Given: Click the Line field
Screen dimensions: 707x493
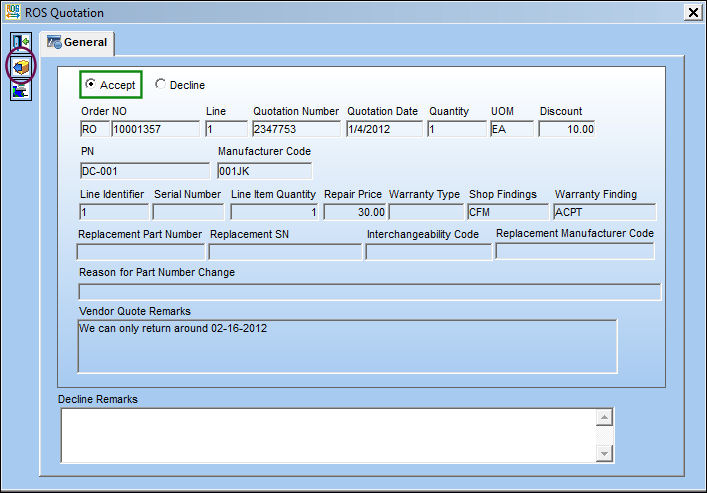Looking at the screenshot, I should (x=226, y=129).
